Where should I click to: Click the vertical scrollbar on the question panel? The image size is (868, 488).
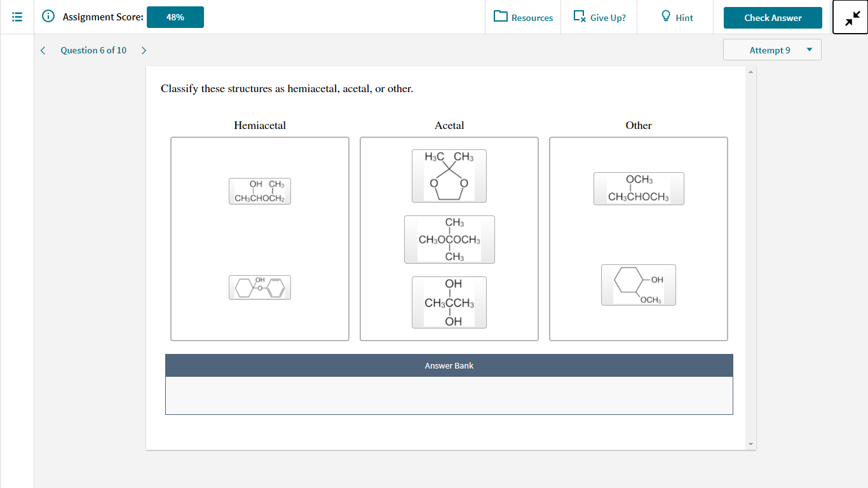tap(750, 254)
